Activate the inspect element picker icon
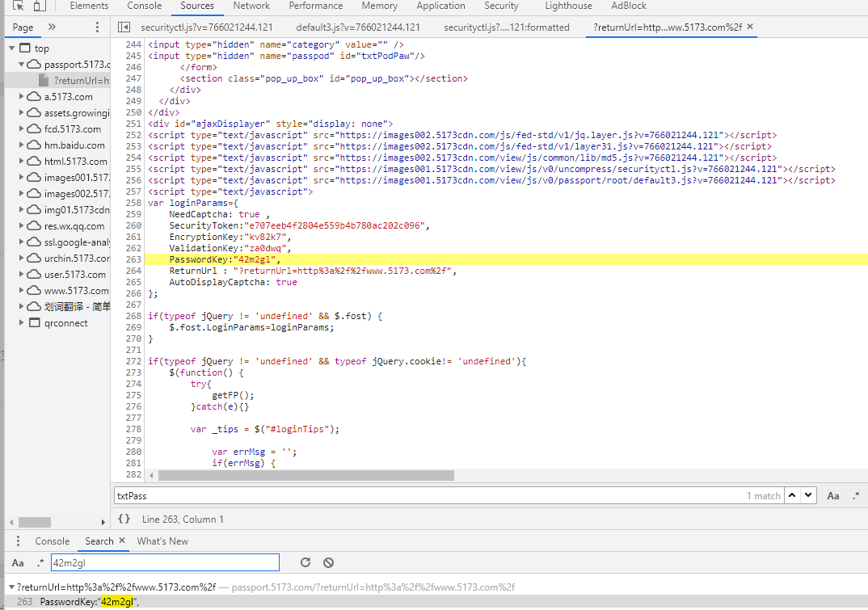The image size is (868, 610). click(19, 6)
